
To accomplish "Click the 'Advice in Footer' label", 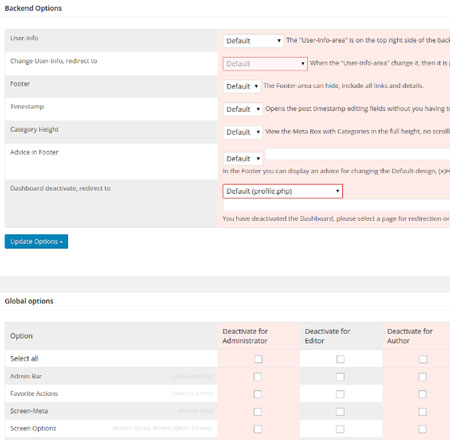I will pyautogui.click(x=34, y=152).
